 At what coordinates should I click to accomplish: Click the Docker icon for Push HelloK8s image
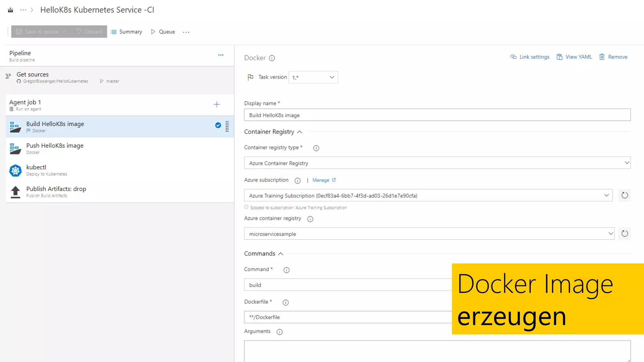(x=15, y=149)
